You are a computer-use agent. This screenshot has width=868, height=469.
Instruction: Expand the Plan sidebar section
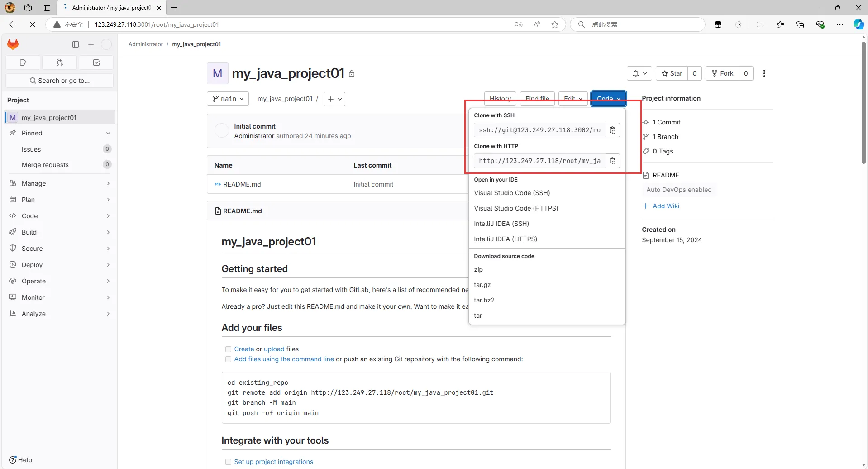tap(60, 200)
